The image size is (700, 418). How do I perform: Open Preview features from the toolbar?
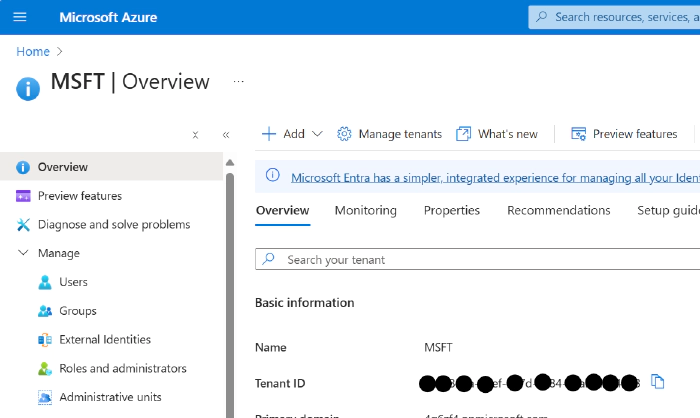tap(624, 134)
